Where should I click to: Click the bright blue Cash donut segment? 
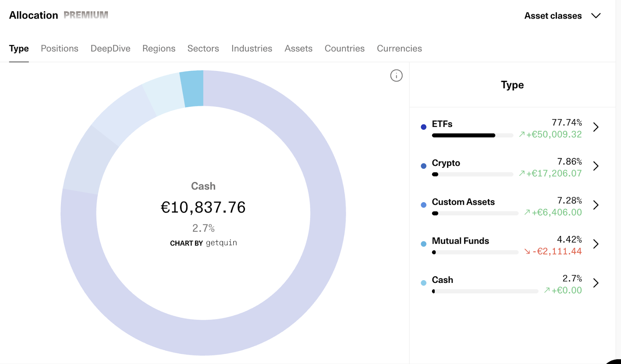point(193,88)
